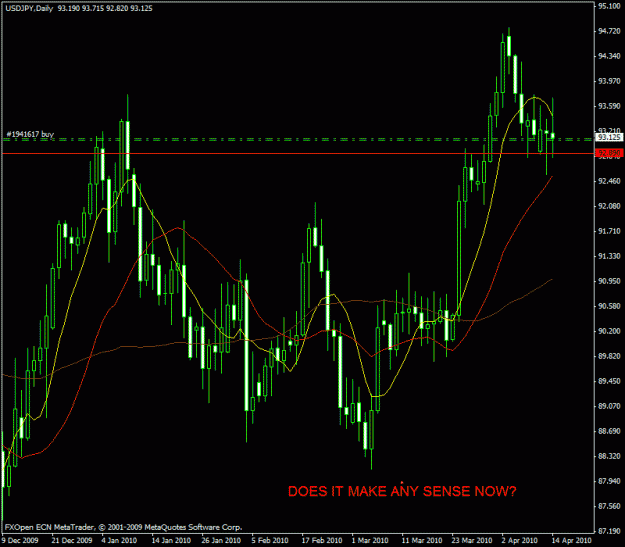
Task: Click the 92.460 price scale label
Action: click(x=609, y=181)
